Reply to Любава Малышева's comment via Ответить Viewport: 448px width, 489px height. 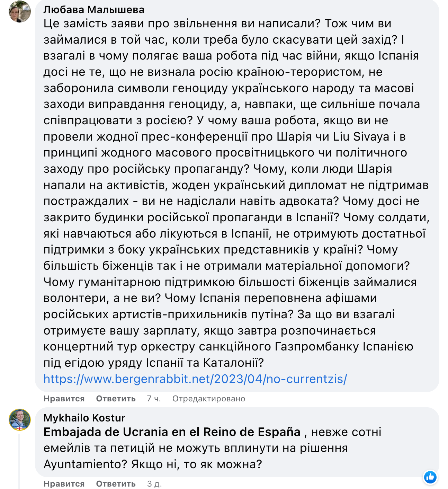pyautogui.click(x=116, y=399)
